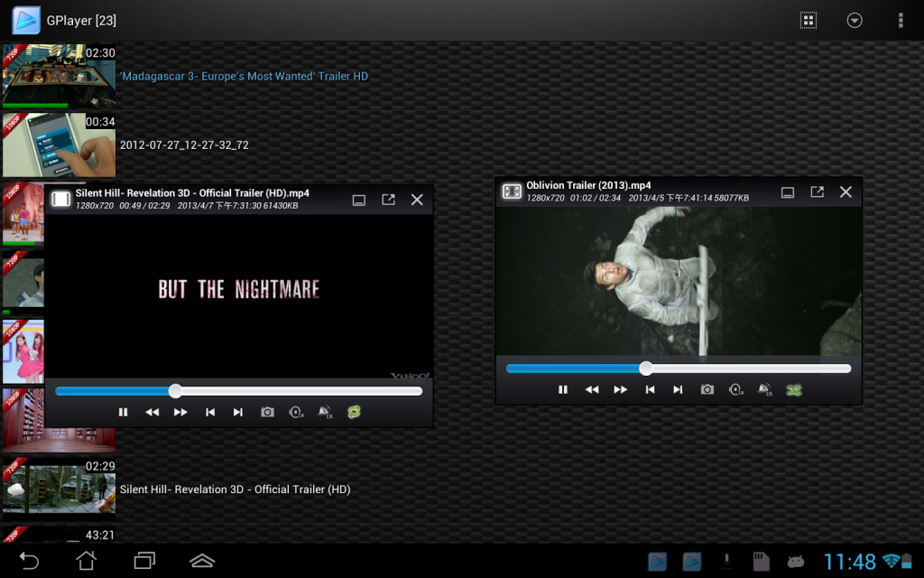Rewind the Silent Hill trailer

[152, 412]
